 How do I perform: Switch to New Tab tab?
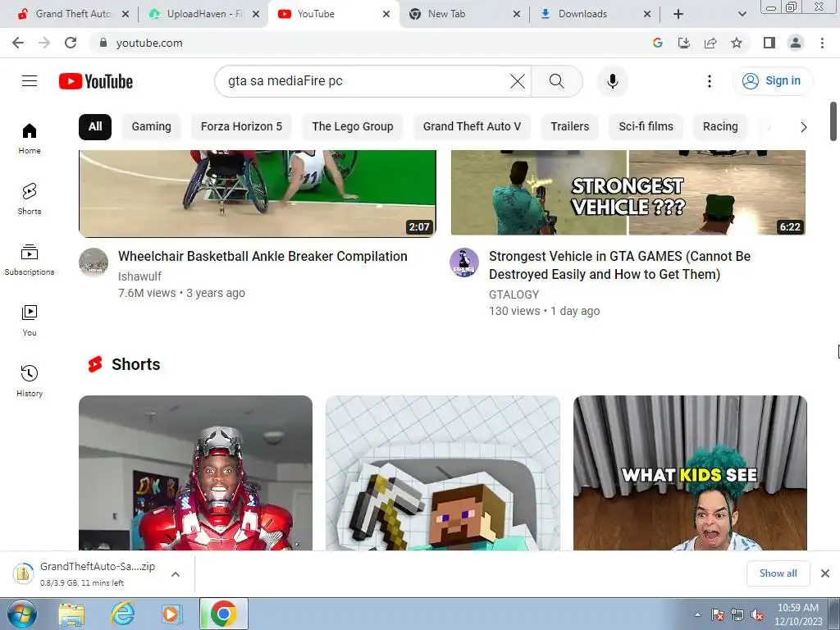(x=465, y=14)
